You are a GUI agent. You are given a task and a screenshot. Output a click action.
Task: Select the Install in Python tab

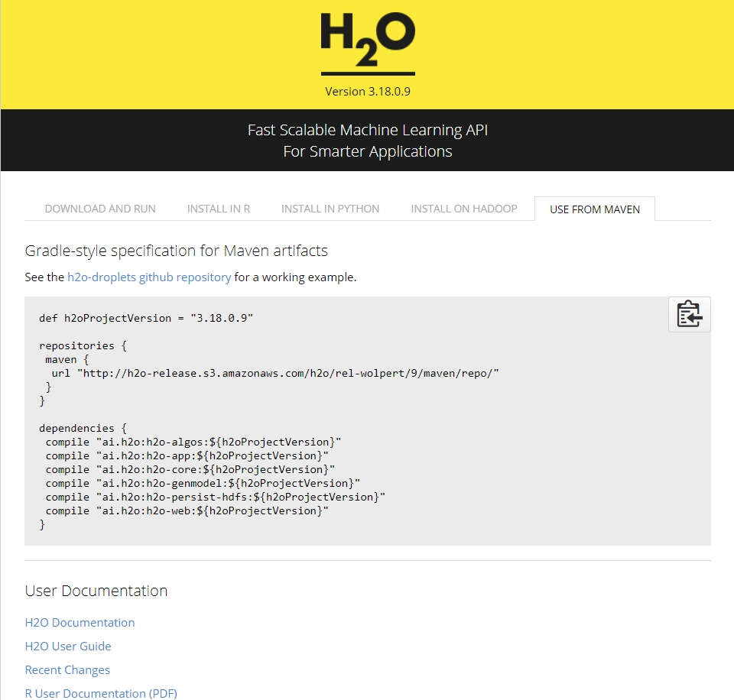point(330,209)
